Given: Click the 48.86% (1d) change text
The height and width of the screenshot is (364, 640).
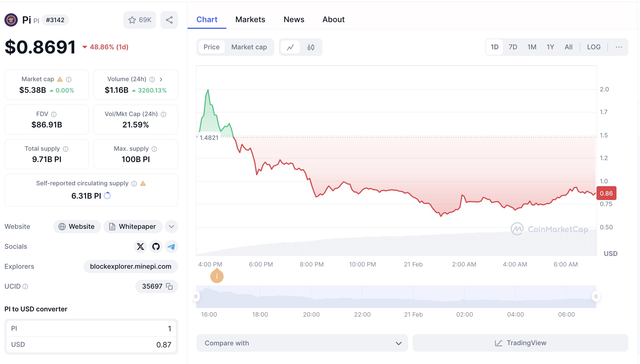Looking at the screenshot, I should point(109,47).
